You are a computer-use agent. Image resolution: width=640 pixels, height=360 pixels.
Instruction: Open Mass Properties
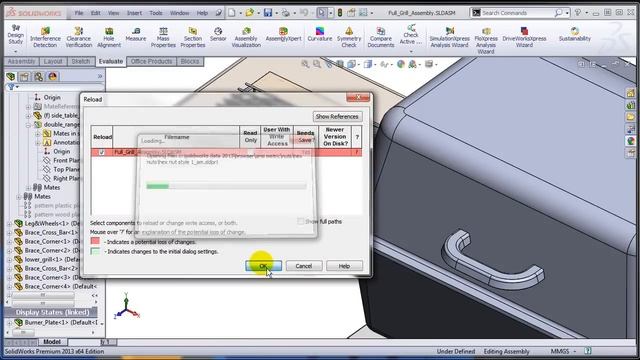[163, 37]
